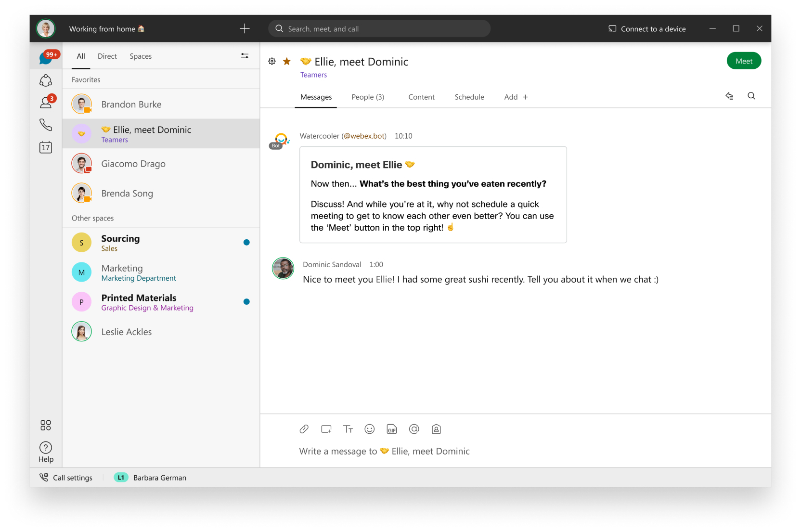Screen dimensions: 801x532
Task: Click the L1 line badge
Action: (121, 477)
